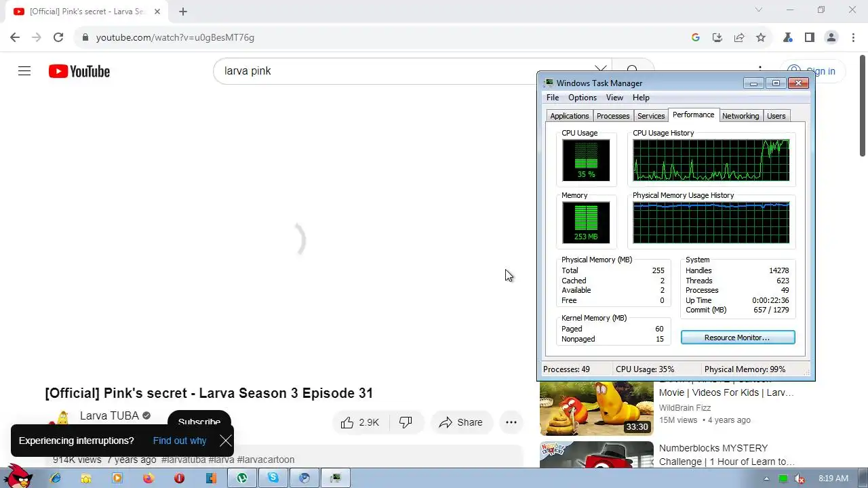The image size is (868, 488).
Task: Open the 33:30 recommended video thumbnail
Action: click(597, 408)
